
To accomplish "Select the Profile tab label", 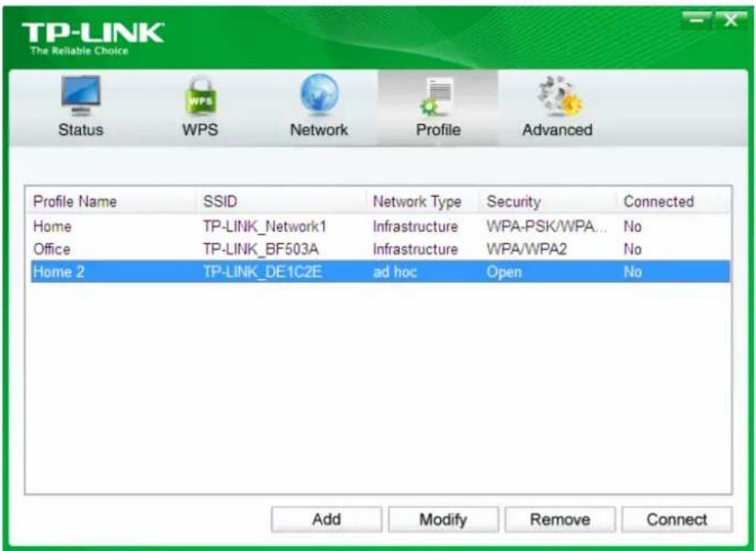I will [438, 130].
